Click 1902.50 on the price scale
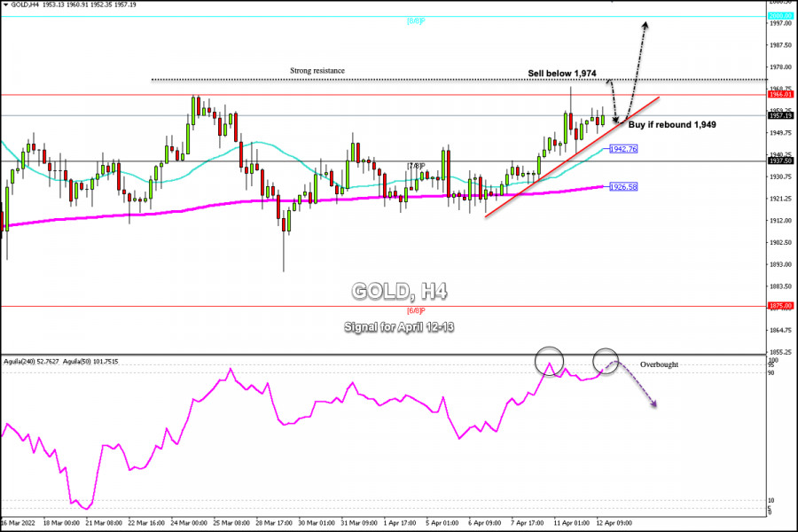This screenshot has width=798, height=532. (781, 242)
